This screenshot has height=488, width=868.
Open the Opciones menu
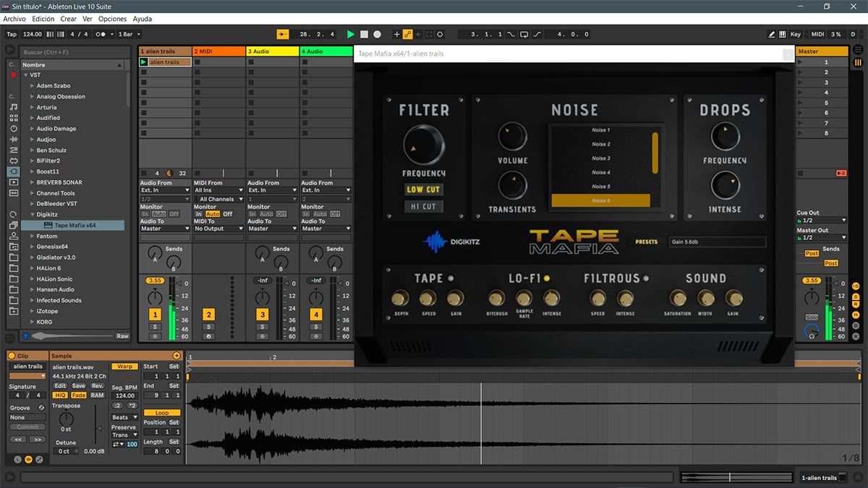[x=112, y=19]
